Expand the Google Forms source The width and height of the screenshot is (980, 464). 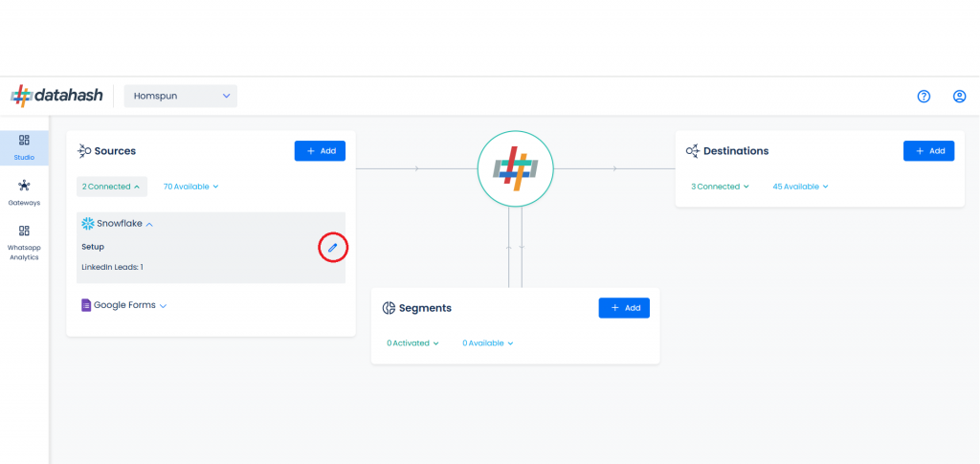pyautogui.click(x=163, y=306)
